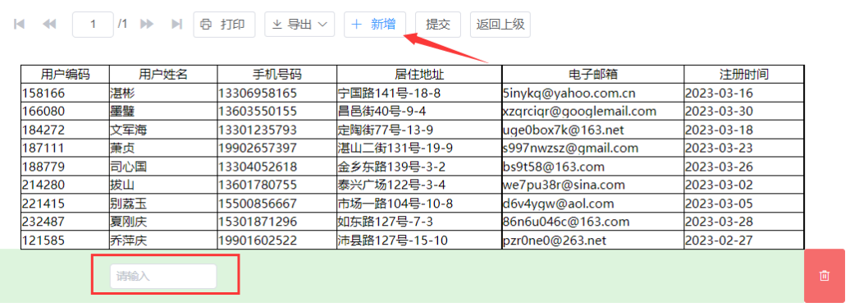Click the 提交 submit button
Image resolution: width=868 pixels, height=307 pixels.
[438, 25]
